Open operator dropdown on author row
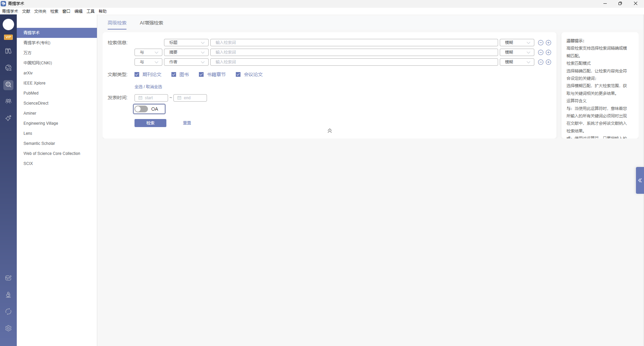 pyautogui.click(x=148, y=62)
